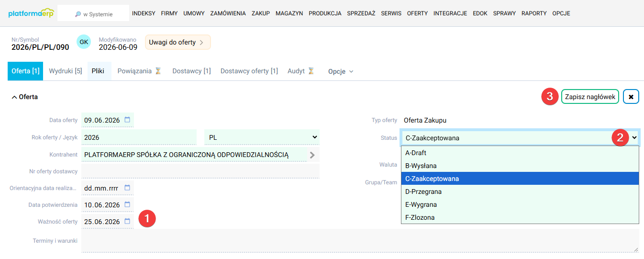Switch to the Wydruki [5] tab

66,71
